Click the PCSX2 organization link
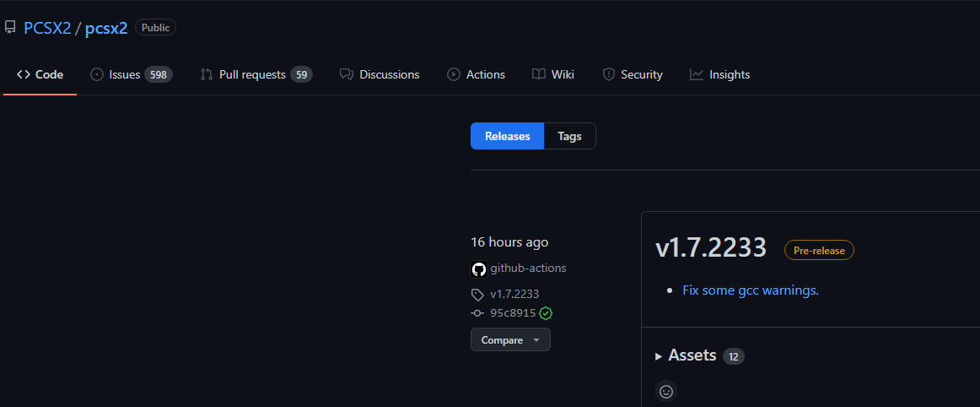Viewport: 980px width, 407px height. tap(47, 28)
